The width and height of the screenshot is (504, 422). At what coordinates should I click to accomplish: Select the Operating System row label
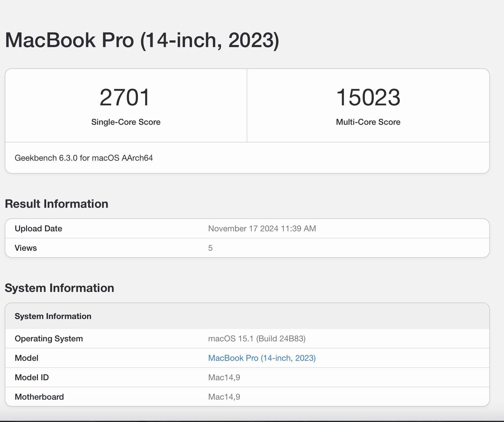[x=49, y=338]
